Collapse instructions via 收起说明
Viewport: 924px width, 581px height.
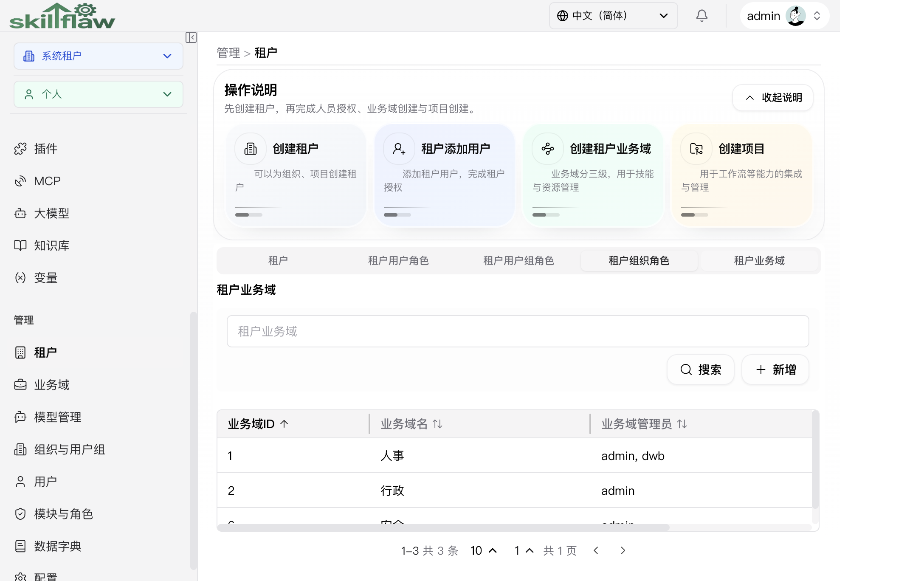773,98
